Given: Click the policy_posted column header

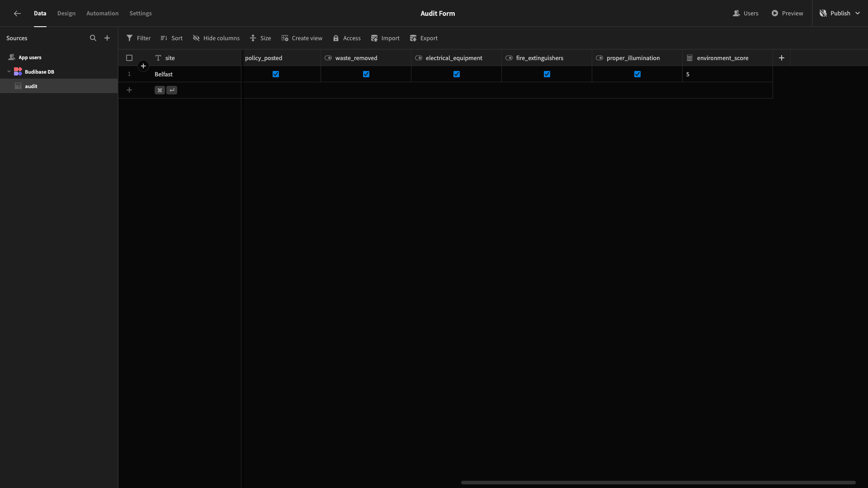Looking at the screenshot, I should coord(281,58).
